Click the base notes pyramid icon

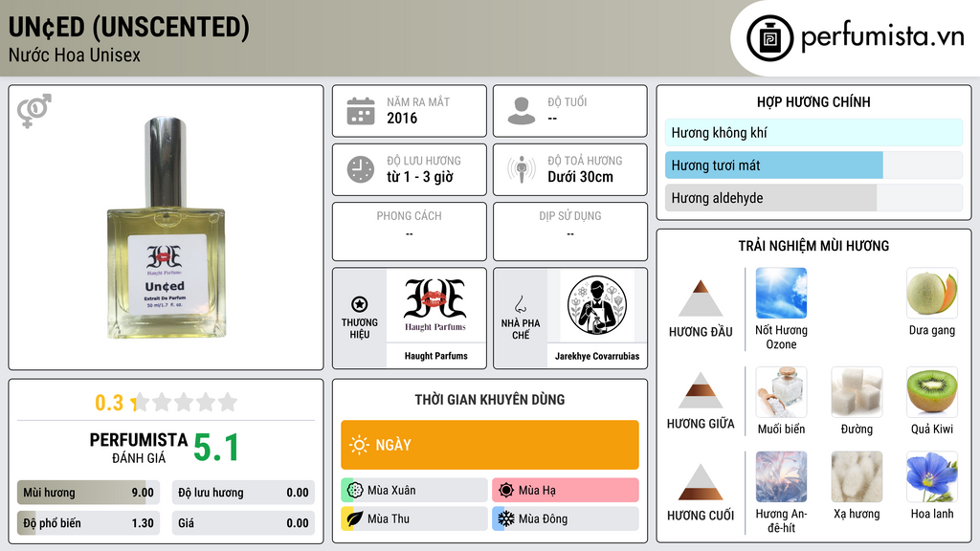point(701,482)
